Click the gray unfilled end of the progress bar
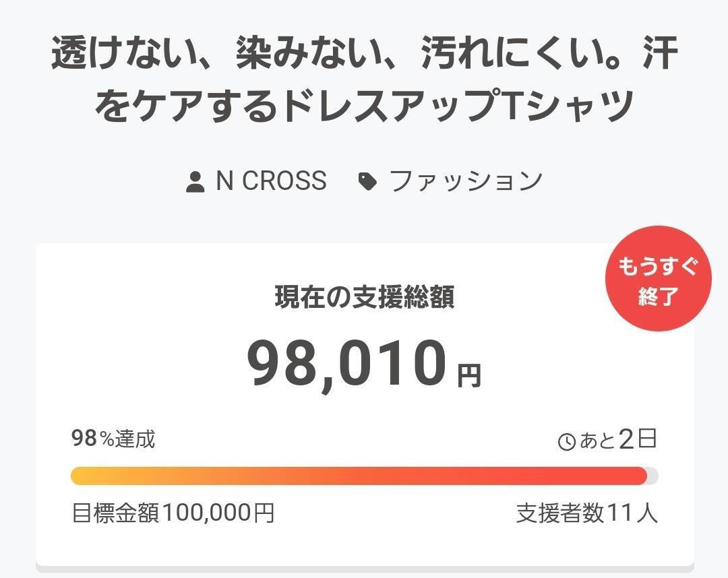 click(x=653, y=476)
